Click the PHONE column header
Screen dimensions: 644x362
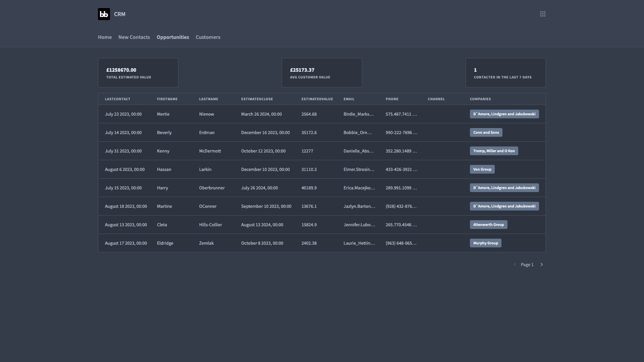tap(392, 99)
